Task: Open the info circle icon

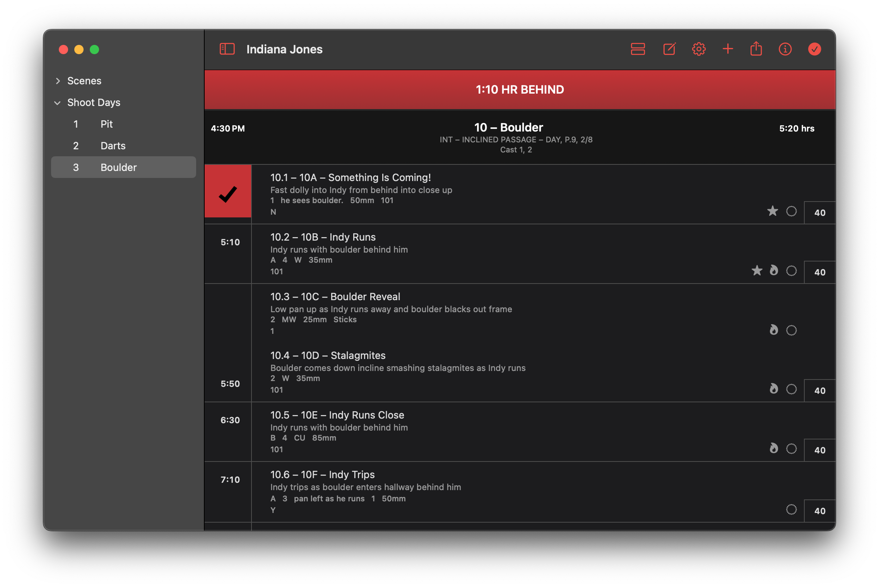Action: point(785,49)
